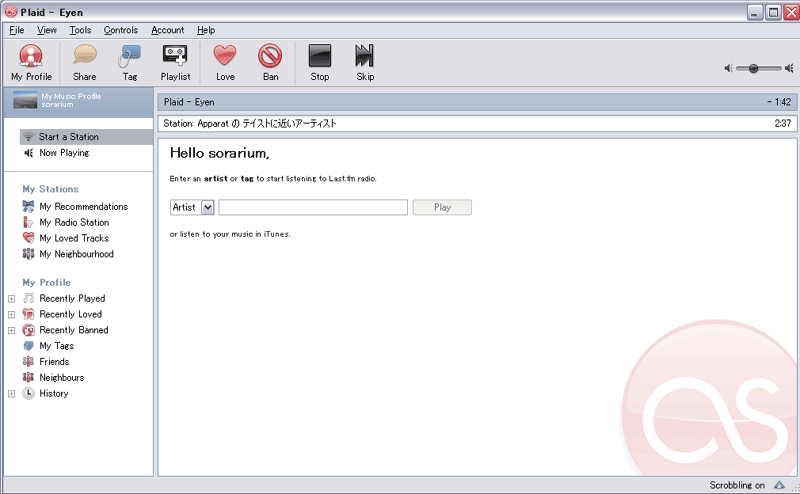Click the radio signal icon beside Start a Station
Screen dimensions: 800x494
click(29, 137)
